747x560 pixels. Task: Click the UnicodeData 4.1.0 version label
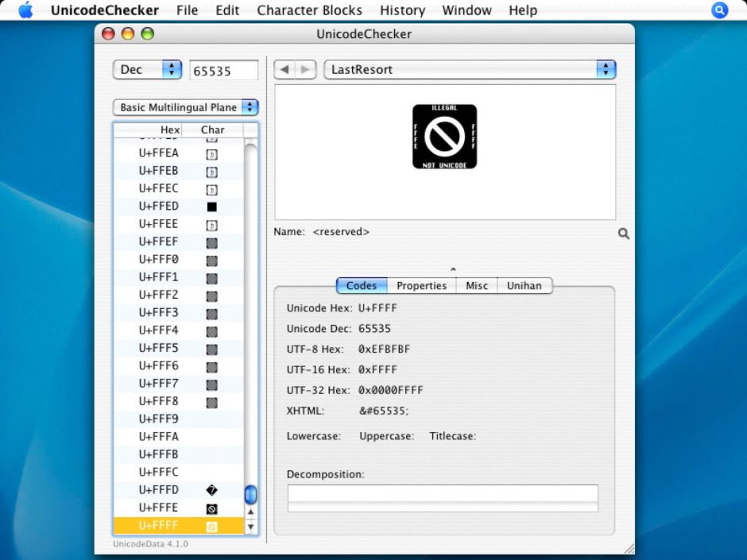tap(150, 544)
